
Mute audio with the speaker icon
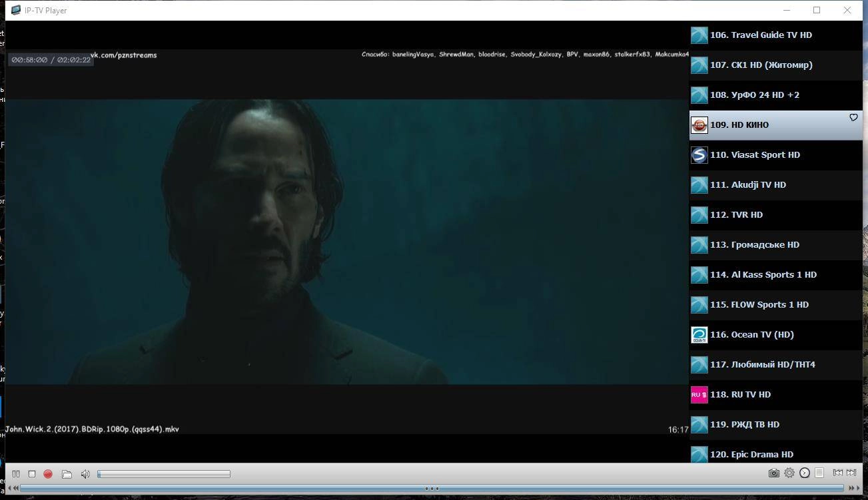[85, 473]
